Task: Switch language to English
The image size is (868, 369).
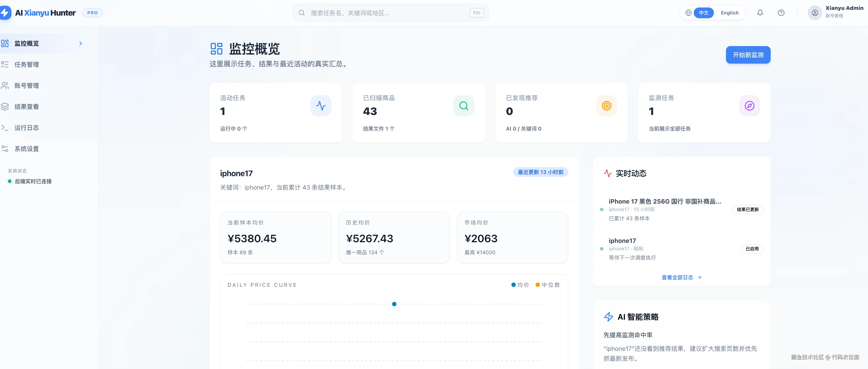Action: pyautogui.click(x=729, y=13)
